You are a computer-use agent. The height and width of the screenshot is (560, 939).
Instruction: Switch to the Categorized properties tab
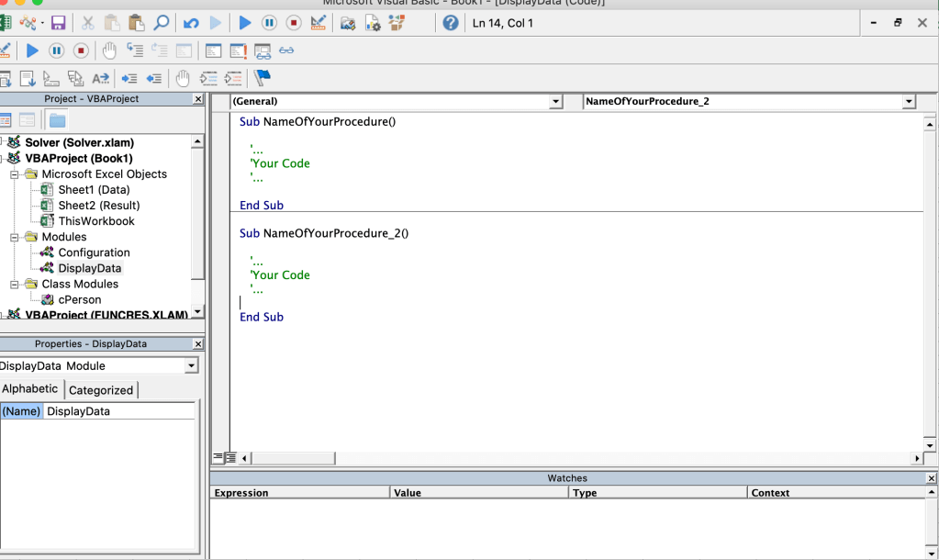pyautogui.click(x=101, y=390)
